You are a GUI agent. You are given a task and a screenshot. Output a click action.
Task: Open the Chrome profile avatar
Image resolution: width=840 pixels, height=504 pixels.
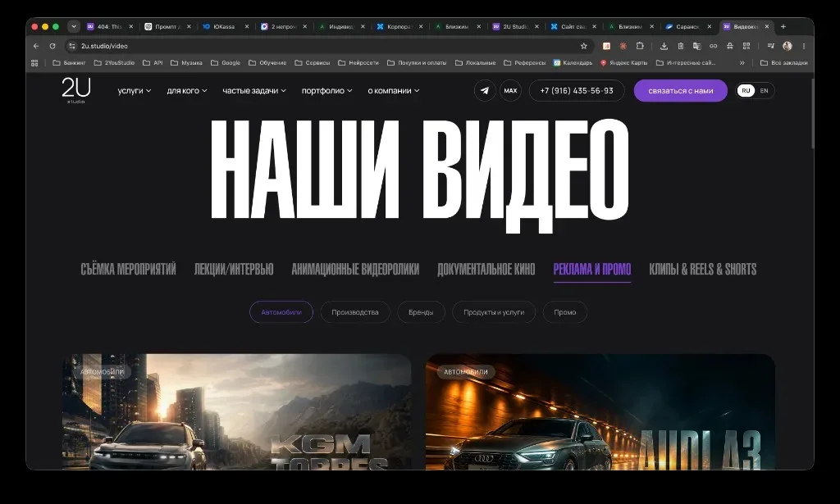787,46
